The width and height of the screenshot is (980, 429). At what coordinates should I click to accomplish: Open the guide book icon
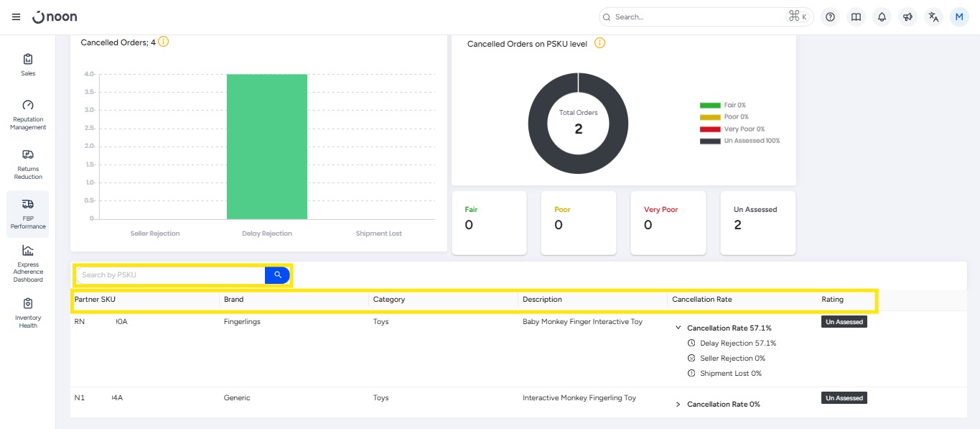pyautogui.click(x=856, y=17)
